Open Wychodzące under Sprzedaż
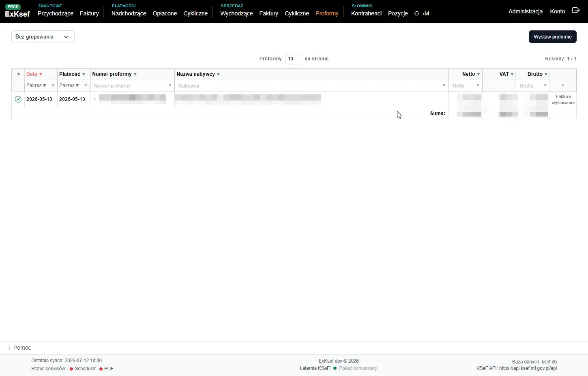Screen dimensions: 588x376 click(x=236, y=13)
